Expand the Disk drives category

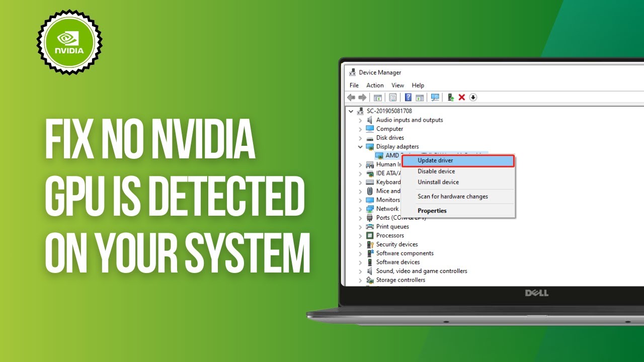tap(360, 138)
